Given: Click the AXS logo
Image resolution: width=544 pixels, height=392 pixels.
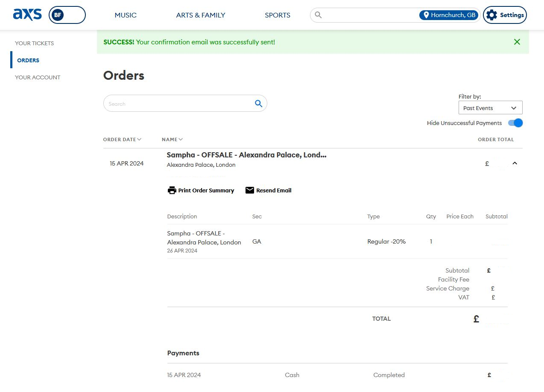Looking at the screenshot, I should [27, 15].
